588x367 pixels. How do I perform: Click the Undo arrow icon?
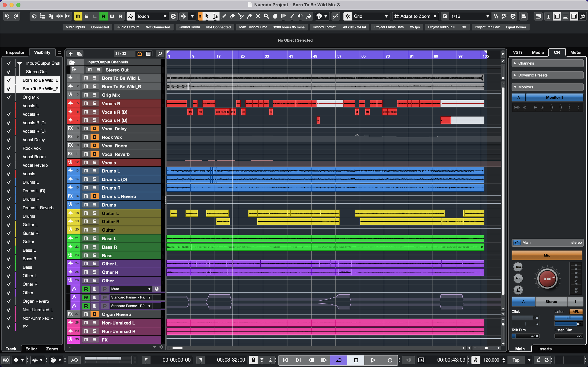tap(7, 16)
